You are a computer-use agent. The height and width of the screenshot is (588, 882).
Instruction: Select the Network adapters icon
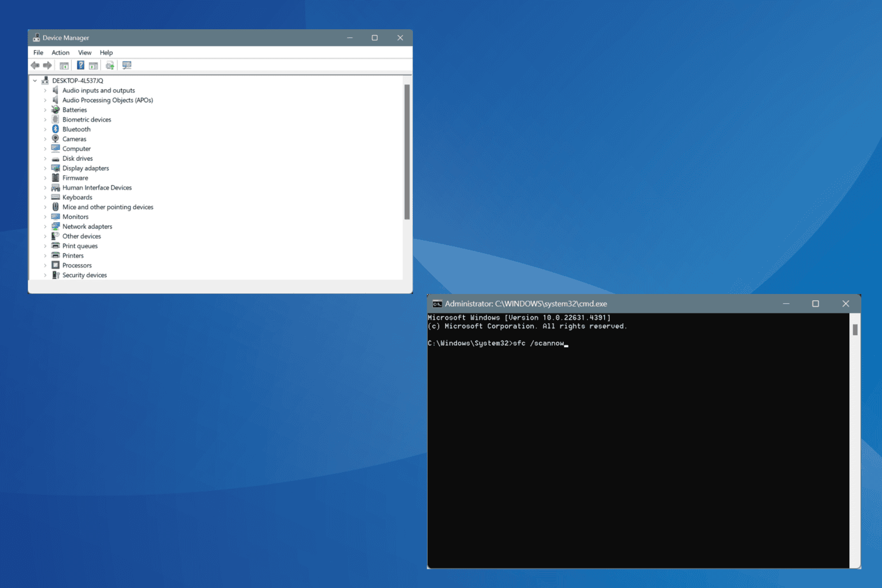[56, 227]
